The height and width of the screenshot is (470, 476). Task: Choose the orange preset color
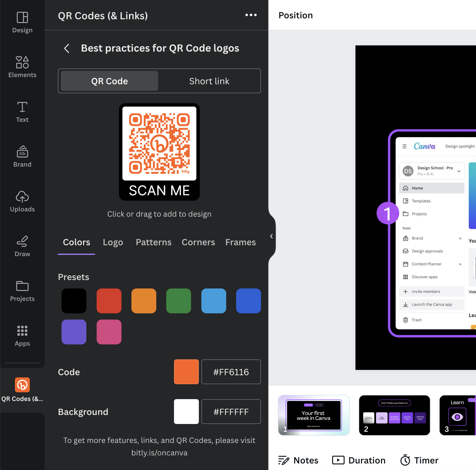pos(144,301)
